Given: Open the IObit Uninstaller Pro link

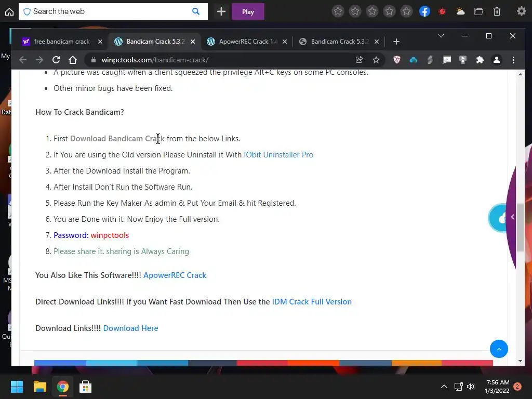Looking at the screenshot, I should tap(278, 155).
